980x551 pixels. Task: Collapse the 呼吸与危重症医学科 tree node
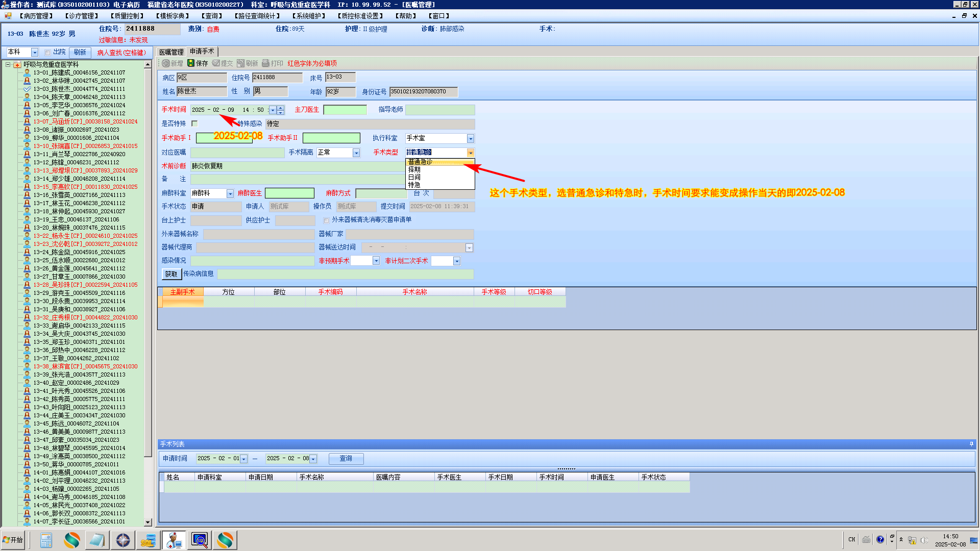point(8,65)
